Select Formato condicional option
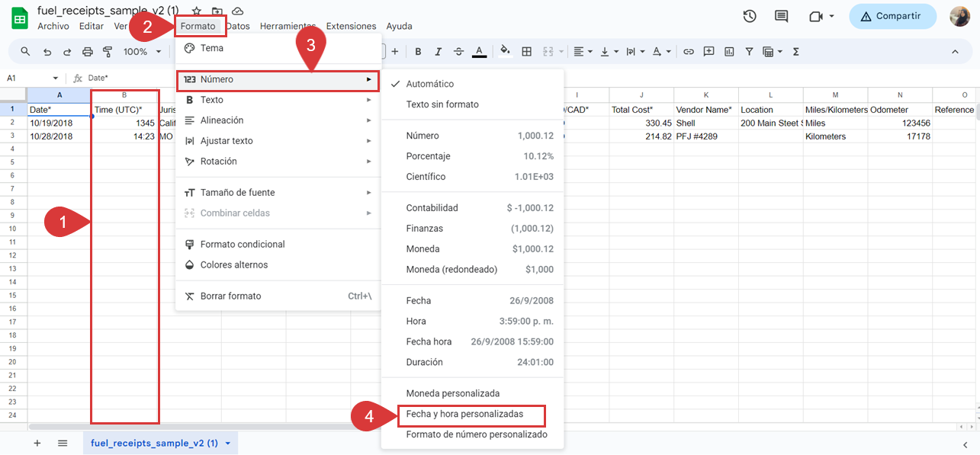This screenshot has width=980, height=455. [278, 245]
